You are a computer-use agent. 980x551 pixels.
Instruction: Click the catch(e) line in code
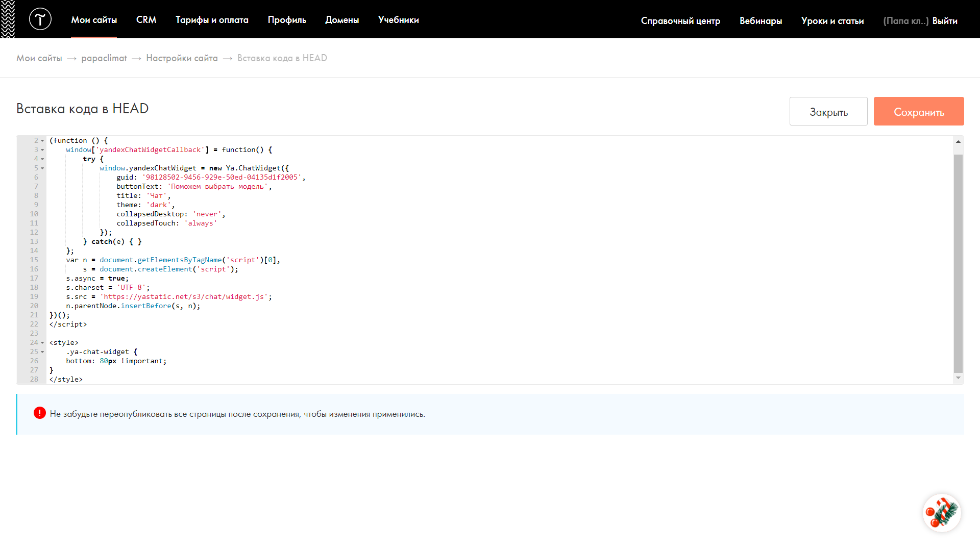pyautogui.click(x=112, y=242)
